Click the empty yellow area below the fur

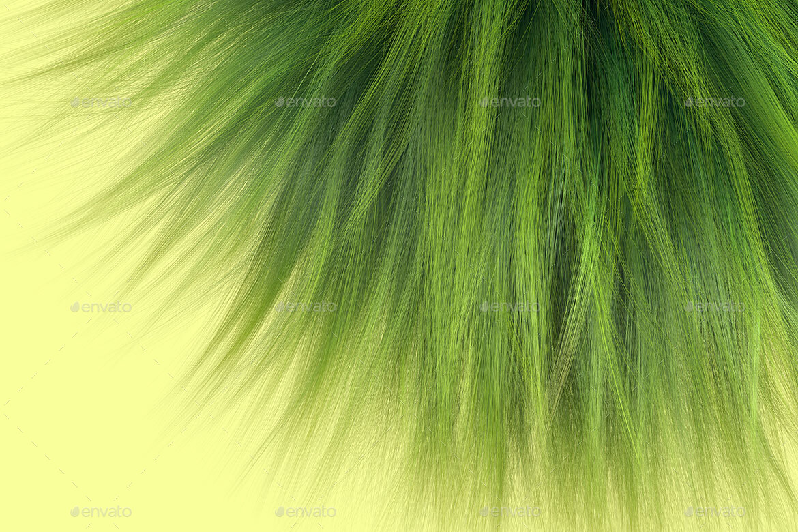pos(102,443)
